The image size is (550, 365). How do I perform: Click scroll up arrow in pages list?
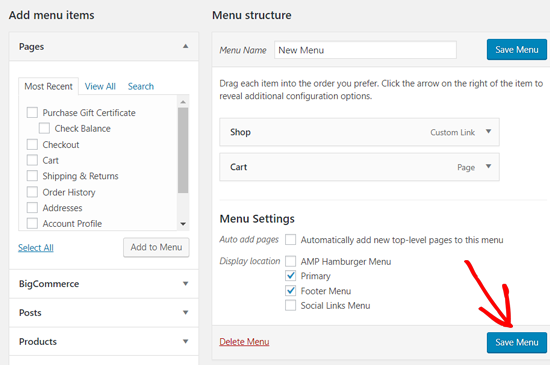(183, 102)
